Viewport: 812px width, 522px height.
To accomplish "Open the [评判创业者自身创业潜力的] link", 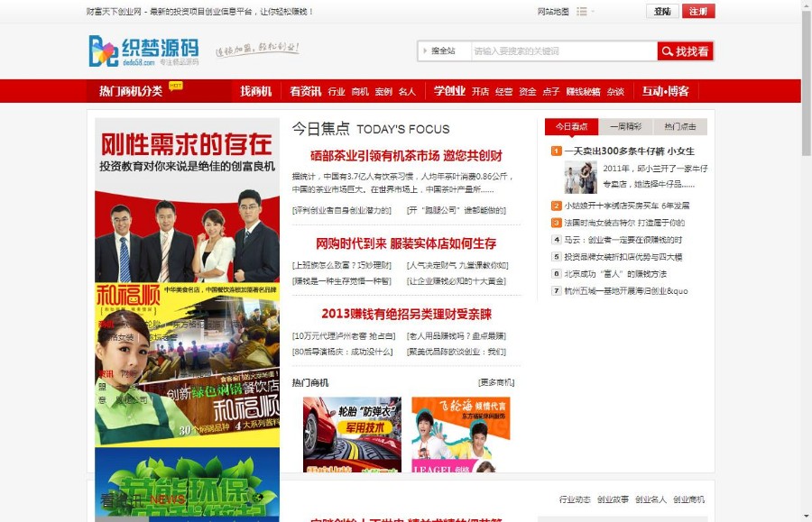I will pos(342,210).
